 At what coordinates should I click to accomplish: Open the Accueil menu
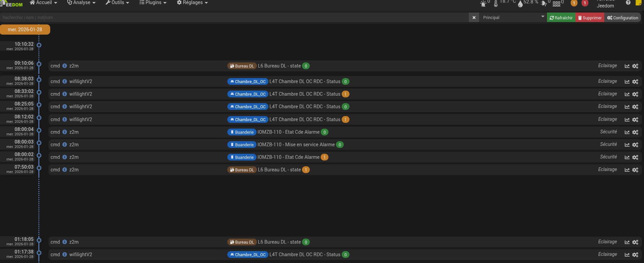tap(43, 3)
